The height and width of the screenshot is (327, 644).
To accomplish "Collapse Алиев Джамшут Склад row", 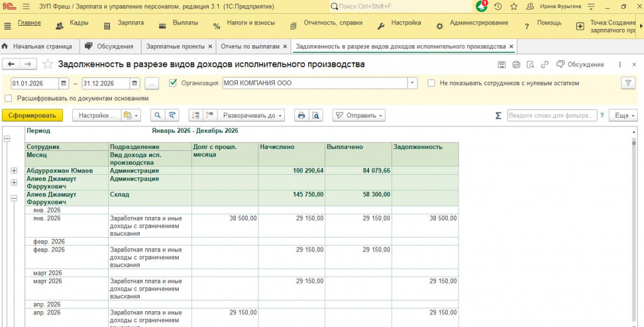I will [14, 198].
